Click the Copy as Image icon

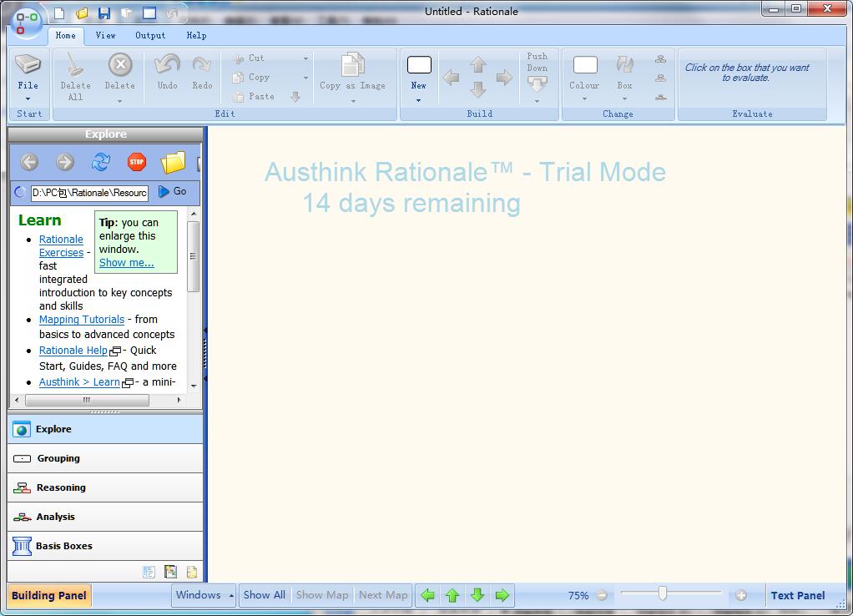point(353,66)
